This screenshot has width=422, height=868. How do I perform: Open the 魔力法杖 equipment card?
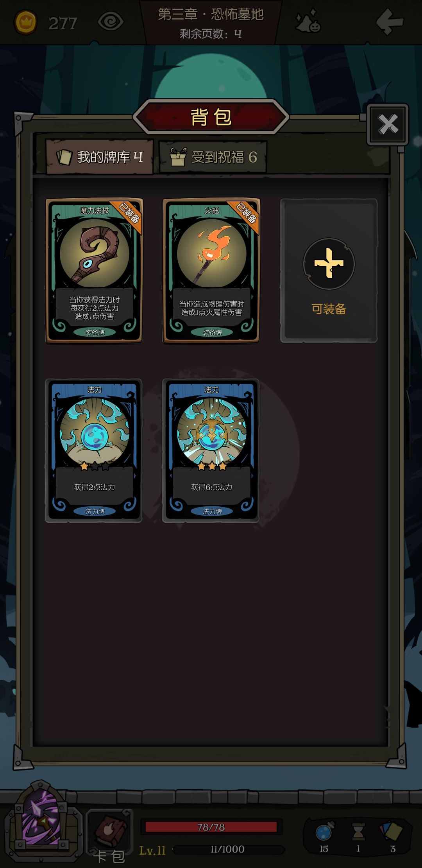point(94,271)
